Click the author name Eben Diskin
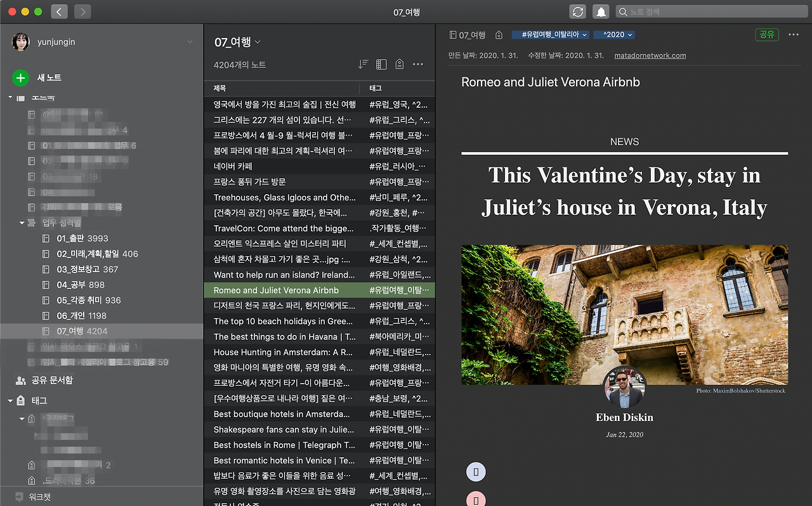Viewport: 812px width, 506px height. [624, 417]
